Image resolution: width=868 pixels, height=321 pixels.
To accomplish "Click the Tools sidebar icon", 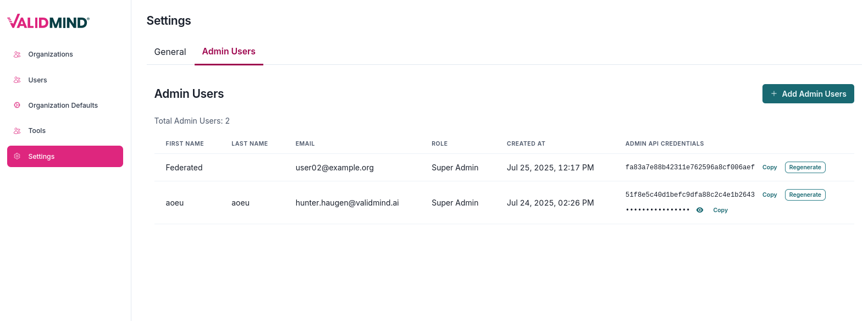I will 17,130.
